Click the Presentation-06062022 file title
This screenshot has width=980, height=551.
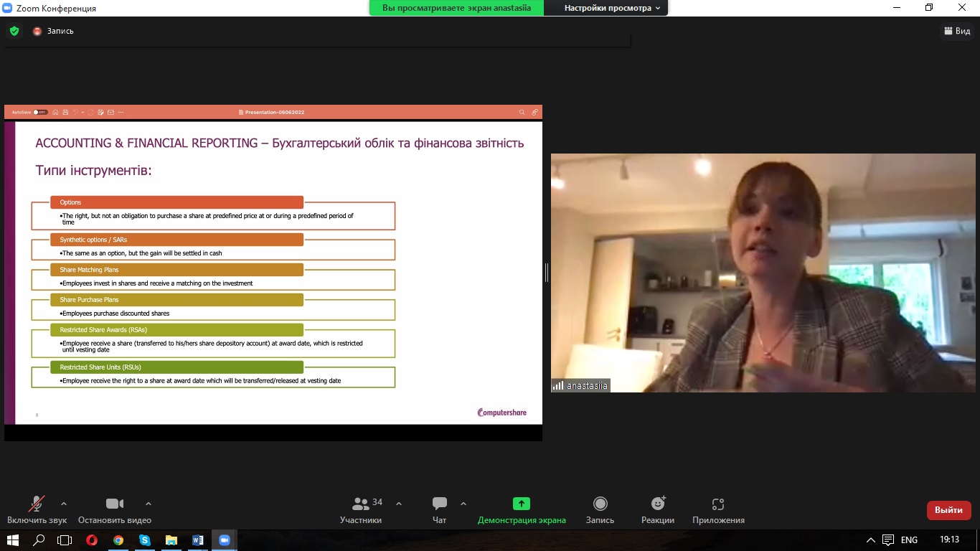point(275,113)
